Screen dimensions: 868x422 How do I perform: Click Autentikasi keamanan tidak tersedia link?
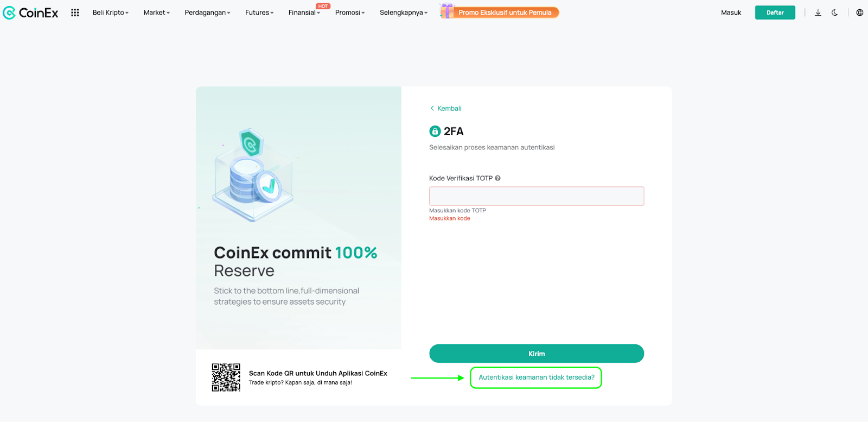point(537,377)
